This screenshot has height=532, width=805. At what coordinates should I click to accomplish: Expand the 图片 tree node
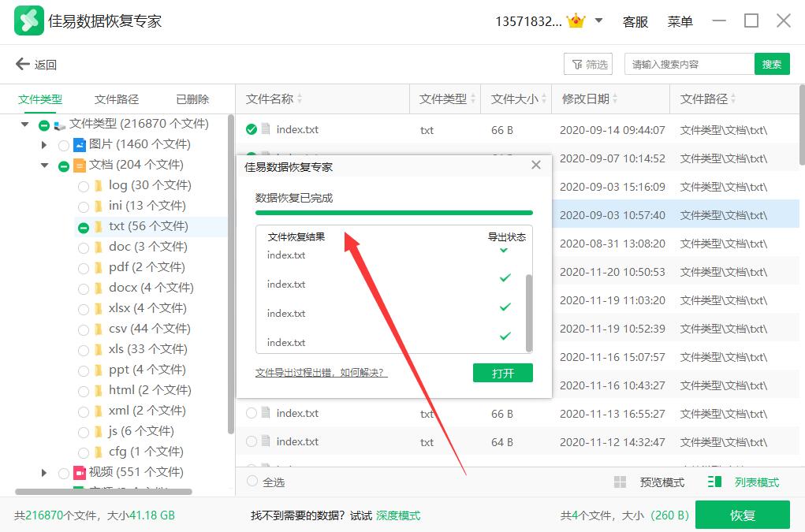[x=44, y=145]
